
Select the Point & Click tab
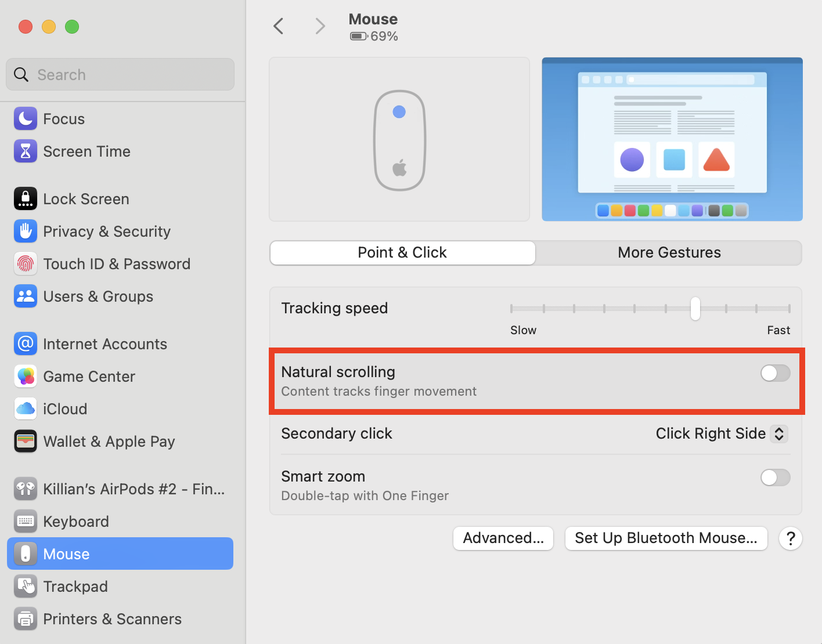pos(402,252)
